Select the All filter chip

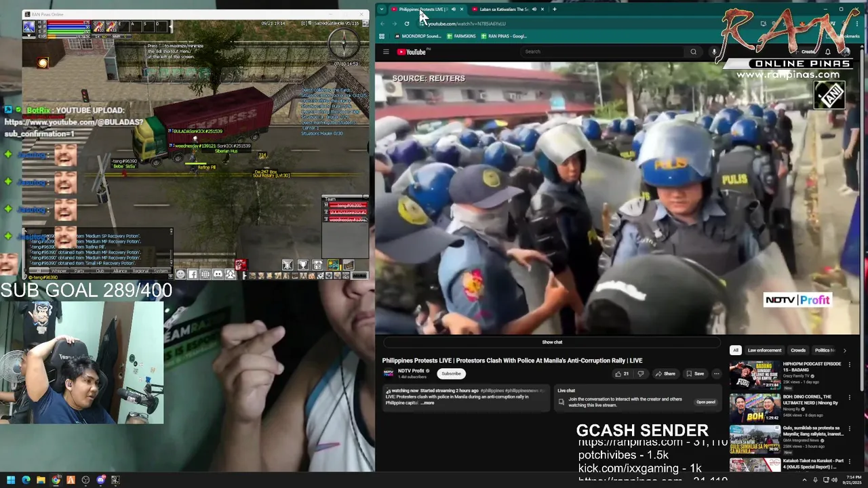tap(735, 350)
